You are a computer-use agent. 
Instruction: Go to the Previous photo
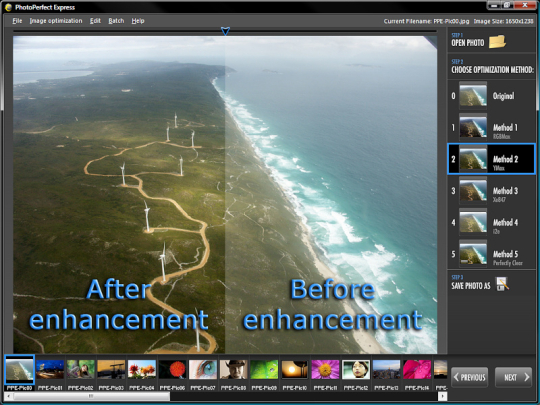coord(469,377)
